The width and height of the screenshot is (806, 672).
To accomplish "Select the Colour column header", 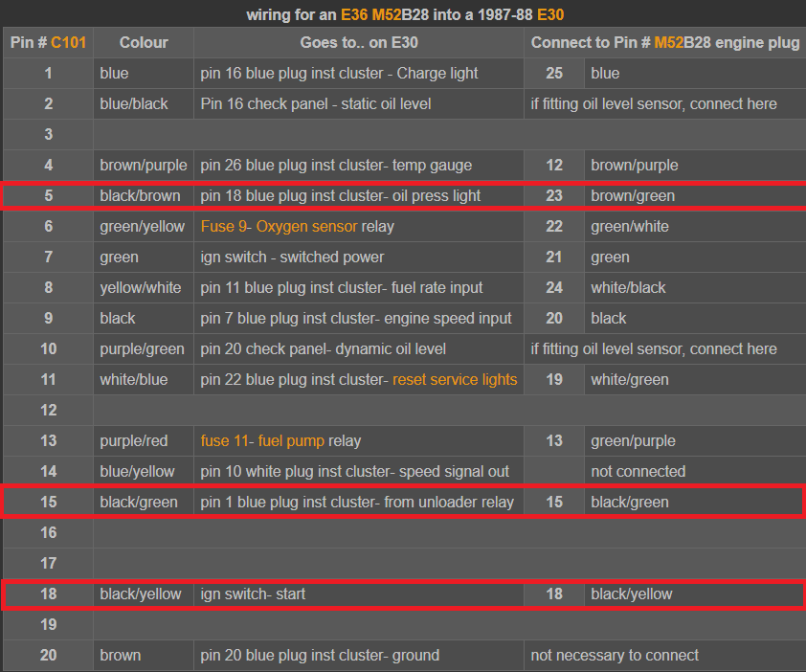I will tap(144, 42).
